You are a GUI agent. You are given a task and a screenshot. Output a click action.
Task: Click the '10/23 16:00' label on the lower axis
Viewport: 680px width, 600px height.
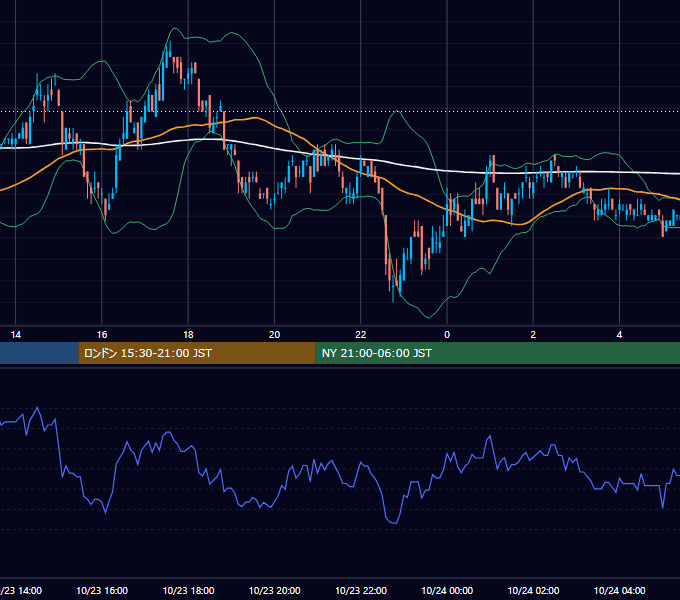point(102,590)
